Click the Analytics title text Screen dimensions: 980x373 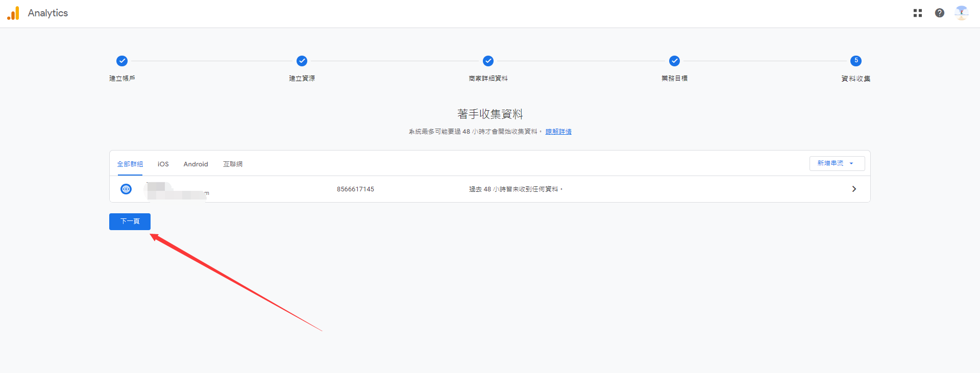48,13
